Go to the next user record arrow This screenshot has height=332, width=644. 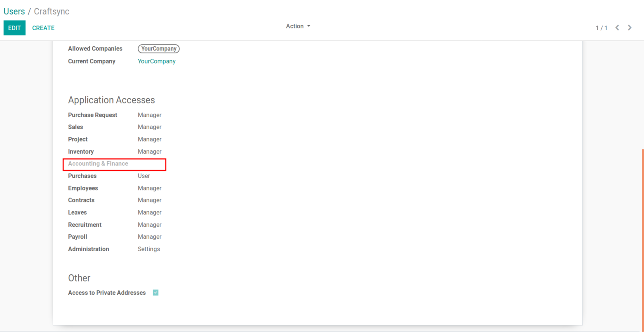click(630, 28)
